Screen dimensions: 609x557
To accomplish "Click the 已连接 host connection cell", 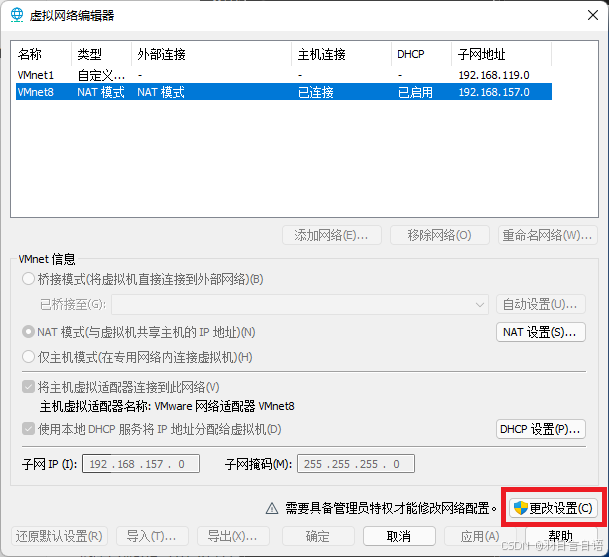I will click(315, 92).
